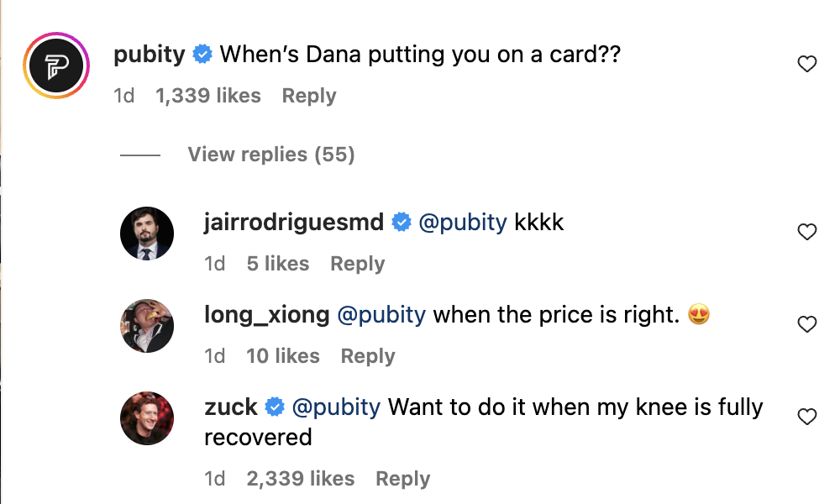Expand View replies (55)
Screen dimensions: 840x504
(270, 155)
